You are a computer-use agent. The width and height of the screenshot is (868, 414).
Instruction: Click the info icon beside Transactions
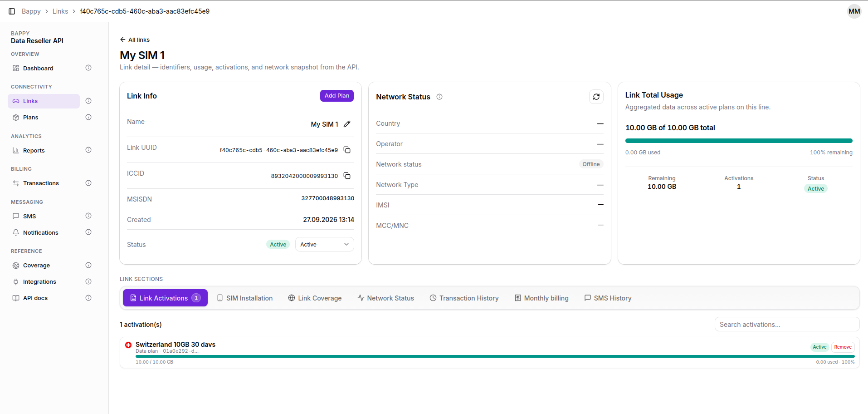tap(88, 183)
